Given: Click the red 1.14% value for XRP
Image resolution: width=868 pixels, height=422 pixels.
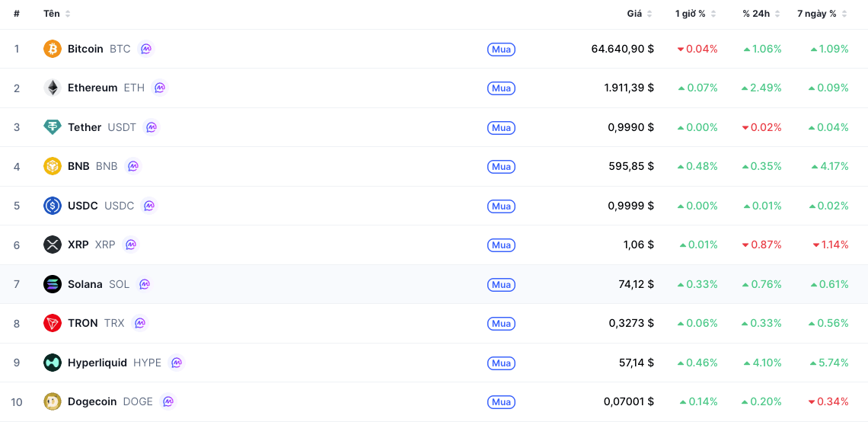Looking at the screenshot, I should 831,245.
